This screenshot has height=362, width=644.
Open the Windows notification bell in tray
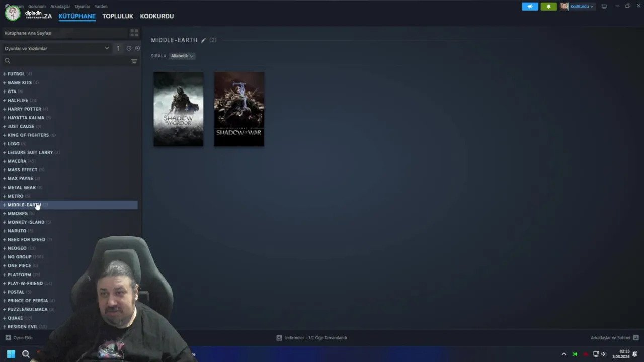(635, 354)
